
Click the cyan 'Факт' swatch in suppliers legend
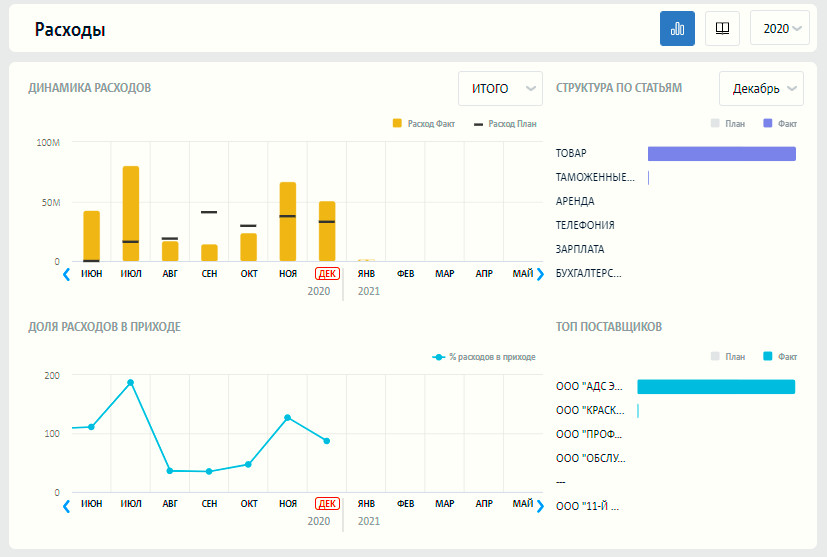(x=768, y=356)
